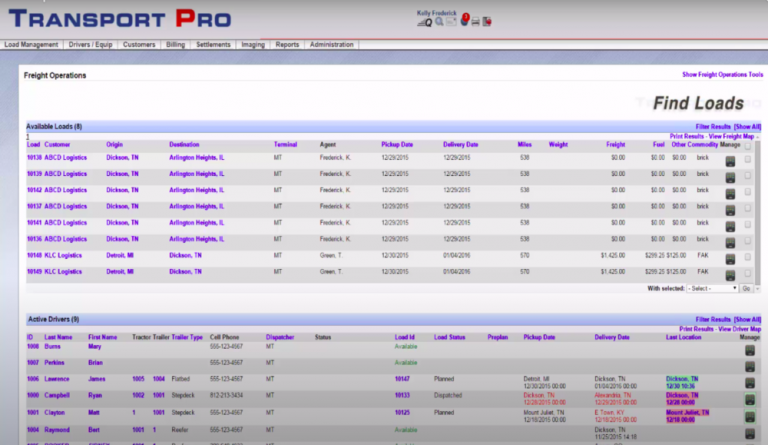Select checkbox for load 10149 row
This screenshot has height=445, width=768.
coord(748,271)
